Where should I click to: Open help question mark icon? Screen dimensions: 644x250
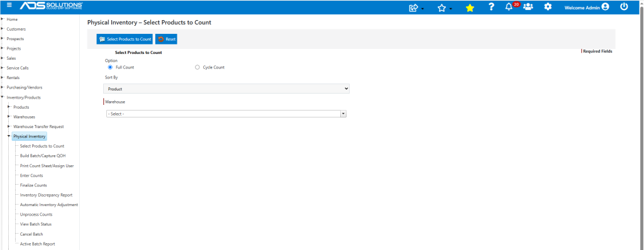(x=491, y=7)
